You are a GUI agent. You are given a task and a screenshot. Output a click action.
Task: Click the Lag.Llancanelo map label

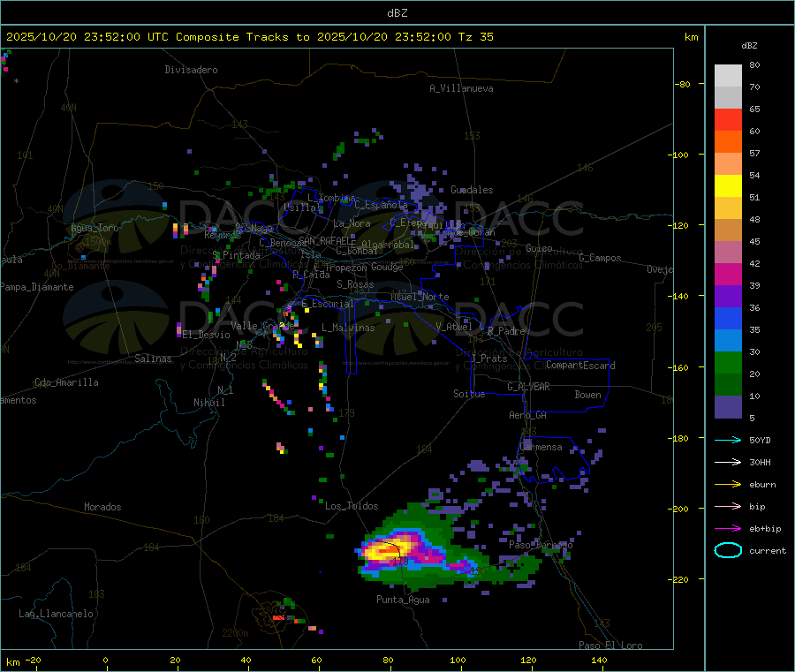(x=56, y=614)
